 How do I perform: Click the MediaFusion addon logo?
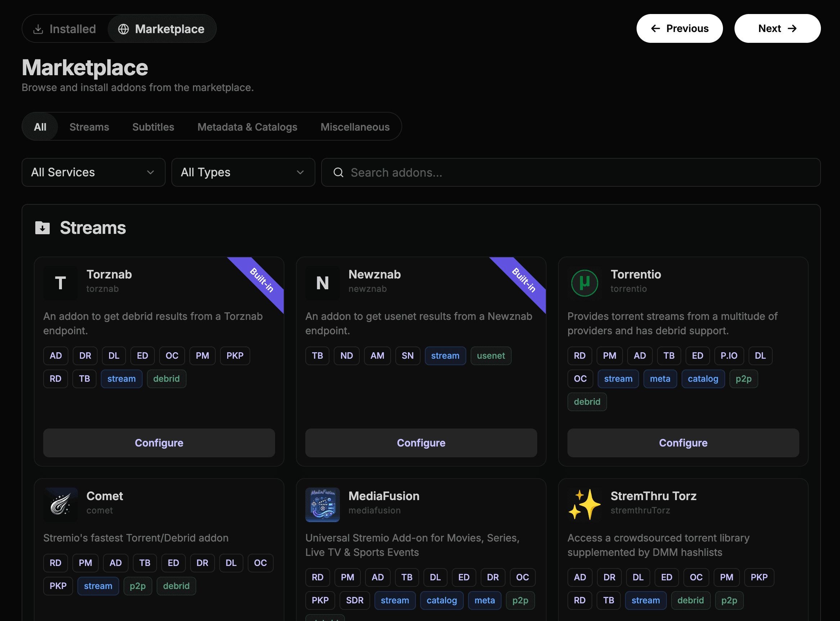(x=322, y=504)
